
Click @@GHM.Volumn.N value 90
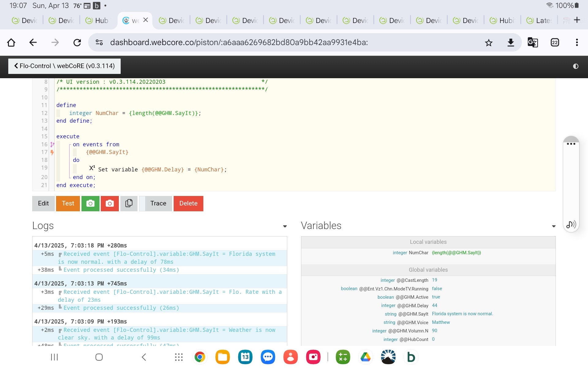tap(435, 331)
